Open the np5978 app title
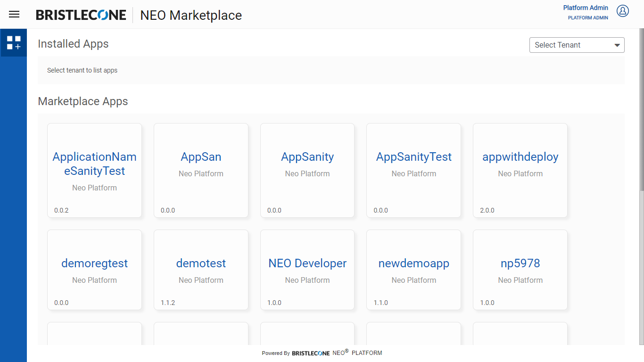 click(520, 263)
